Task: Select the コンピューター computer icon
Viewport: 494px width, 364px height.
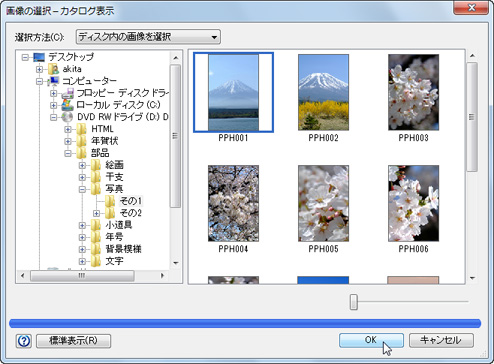Action: click(53, 81)
